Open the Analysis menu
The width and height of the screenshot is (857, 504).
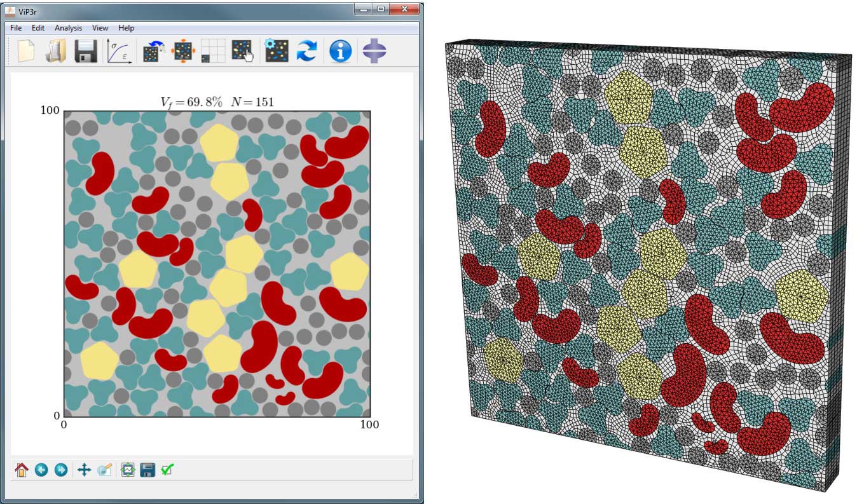click(68, 28)
